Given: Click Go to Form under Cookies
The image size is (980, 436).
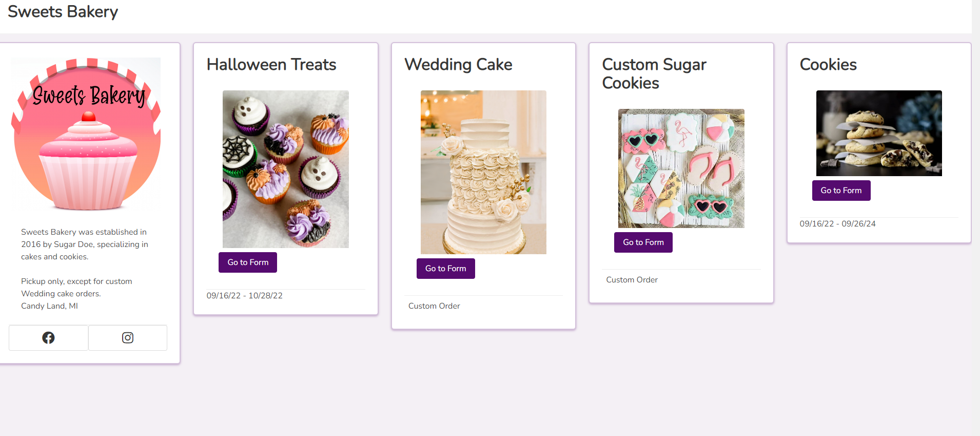Looking at the screenshot, I should coord(841,191).
